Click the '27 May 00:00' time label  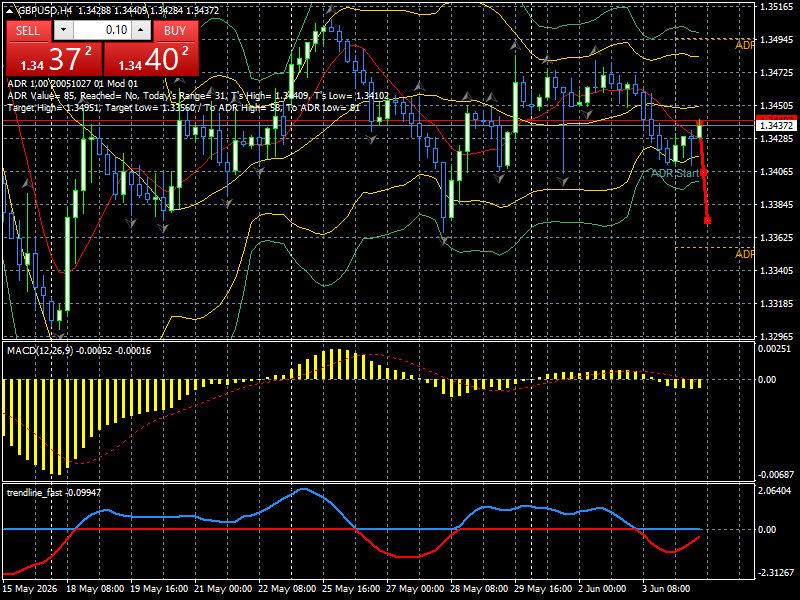[415, 589]
